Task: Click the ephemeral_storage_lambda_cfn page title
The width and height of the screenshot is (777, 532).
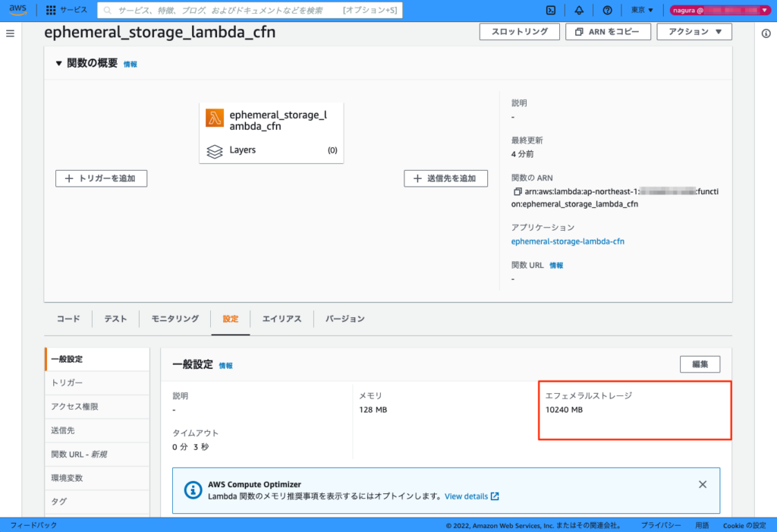Action: [x=159, y=32]
